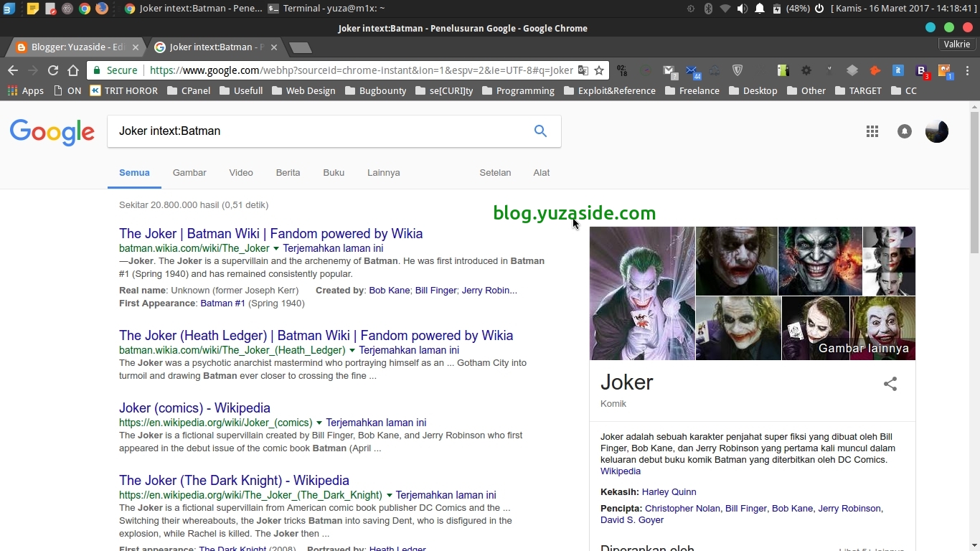This screenshot has height=551, width=980.
Task: Go back using the browser back arrow
Action: [12, 70]
